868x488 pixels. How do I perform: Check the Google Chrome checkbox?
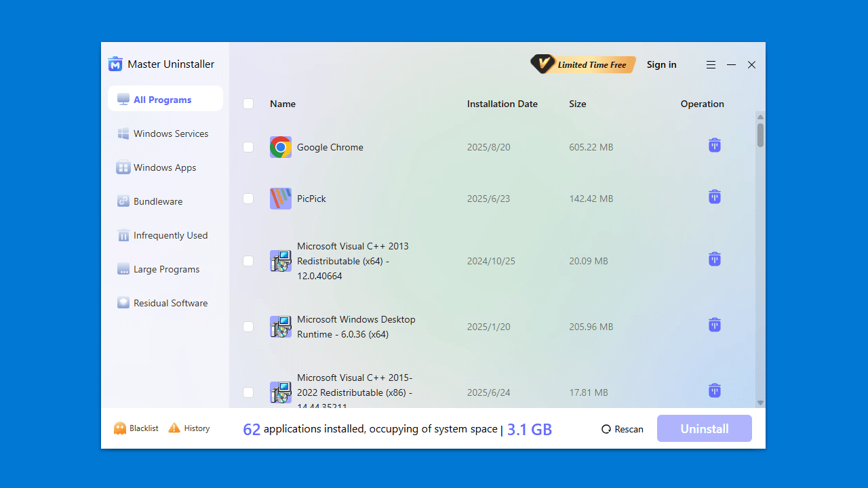[248, 147]
